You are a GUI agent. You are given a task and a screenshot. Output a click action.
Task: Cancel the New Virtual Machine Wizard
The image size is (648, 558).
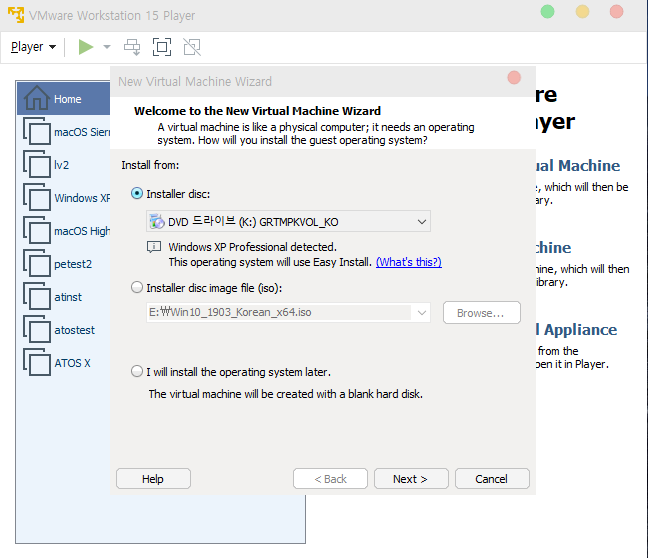pyautogui.click(x=492, y=479)
